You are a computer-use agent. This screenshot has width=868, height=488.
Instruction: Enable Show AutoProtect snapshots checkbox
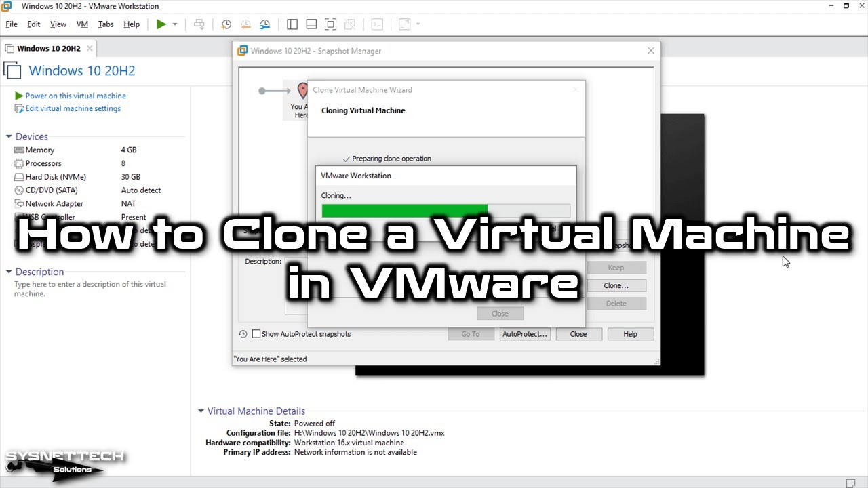256,334
